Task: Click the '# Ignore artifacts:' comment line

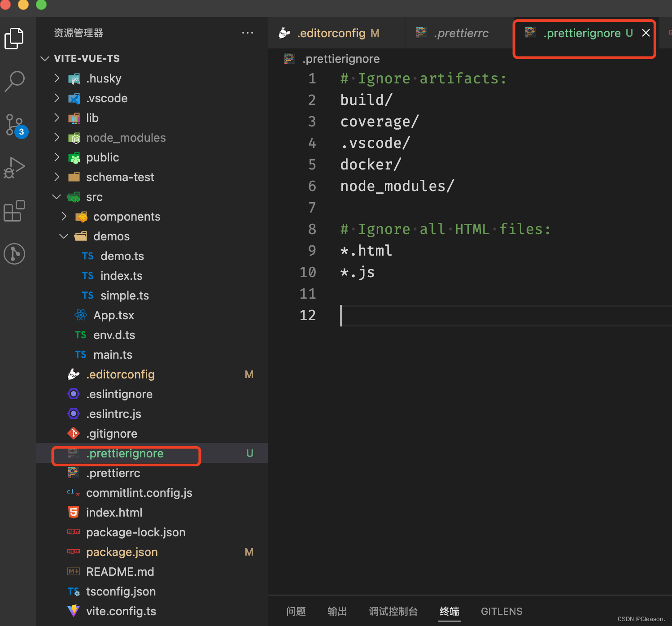Action: pyautogui.click(x=423, y=78)
